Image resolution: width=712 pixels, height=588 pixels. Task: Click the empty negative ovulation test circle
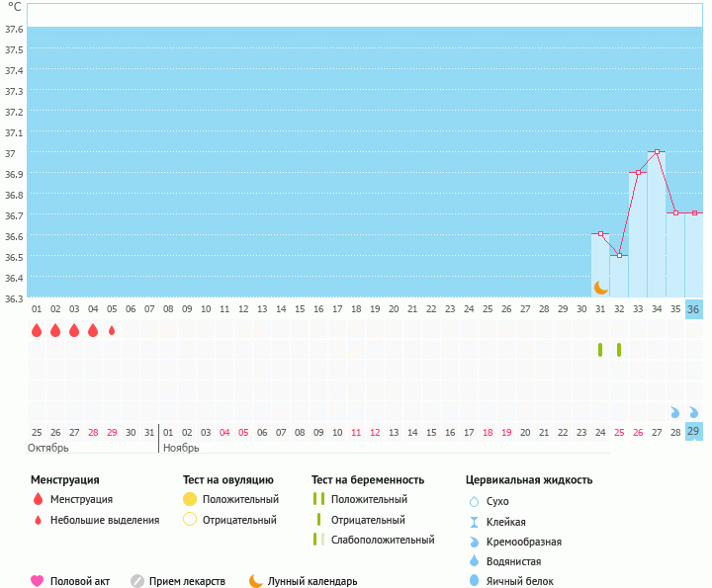pyautogui.click(x=190, y=520)
